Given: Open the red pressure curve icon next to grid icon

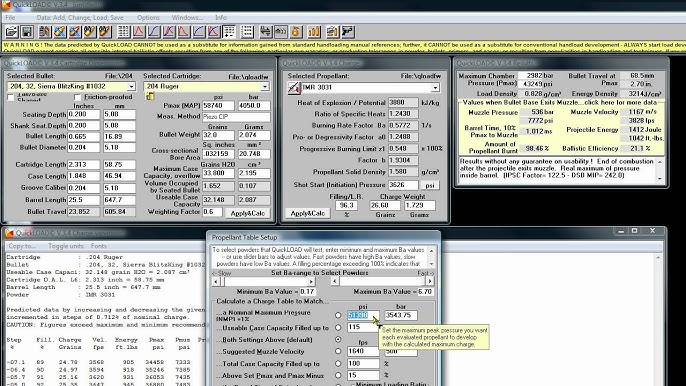Looking at the screenshot, I should click(139, 32).
